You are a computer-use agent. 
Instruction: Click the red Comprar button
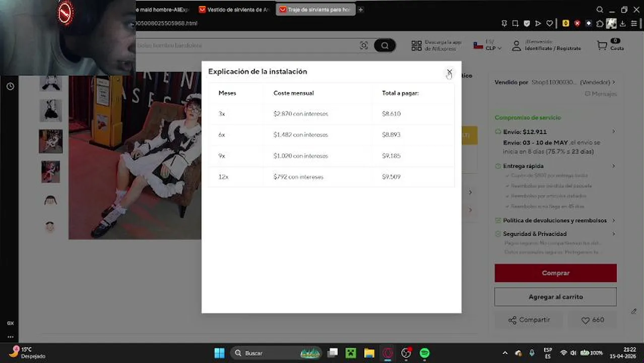(555, 273)
